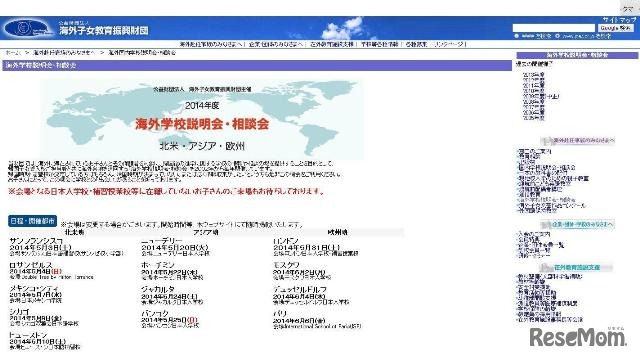This screenshot has width=640, height=360.
Task: Select ニューデリー event entry
Action: click(x=176, y=247)
